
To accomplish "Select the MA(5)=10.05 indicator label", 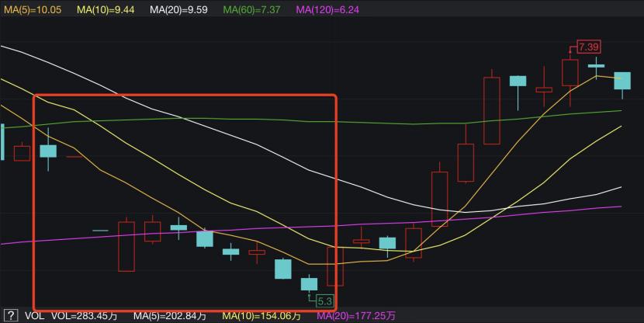I will click(x=33, y=9).
